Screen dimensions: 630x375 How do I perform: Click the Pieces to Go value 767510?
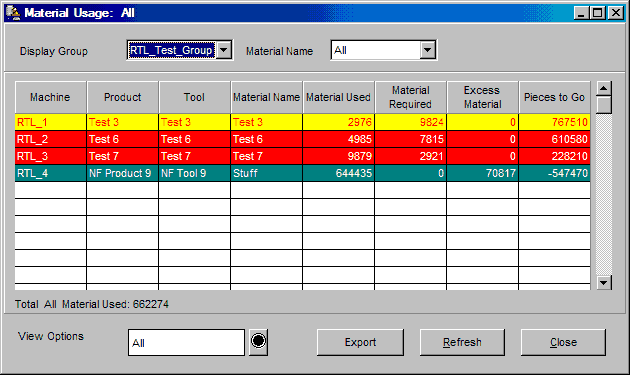coord(554,122)
